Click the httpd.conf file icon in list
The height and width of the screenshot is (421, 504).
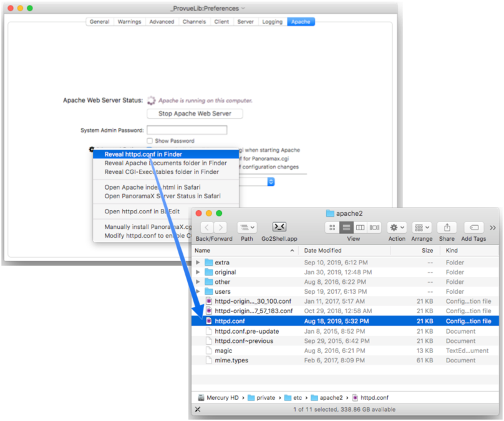[209, 321]
